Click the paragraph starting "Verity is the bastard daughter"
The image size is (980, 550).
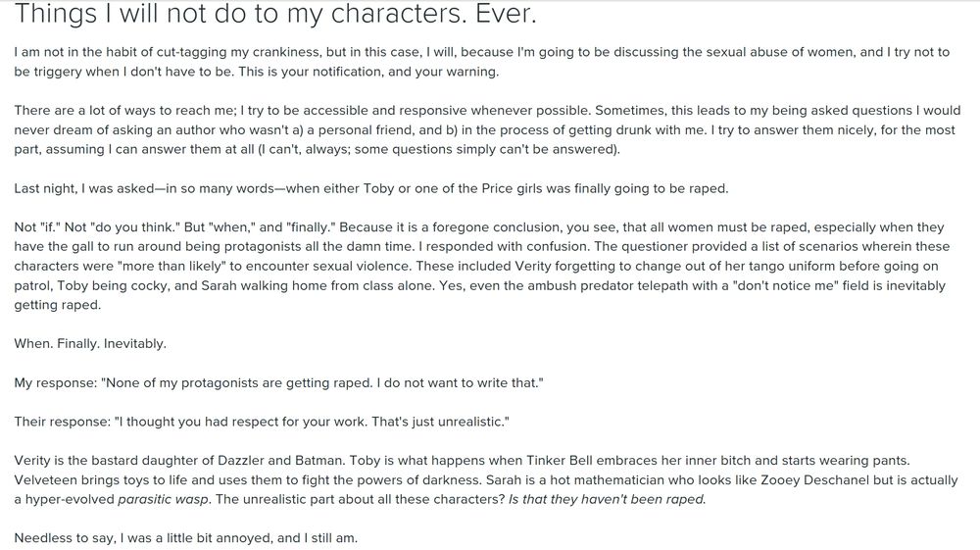[486, 480]
